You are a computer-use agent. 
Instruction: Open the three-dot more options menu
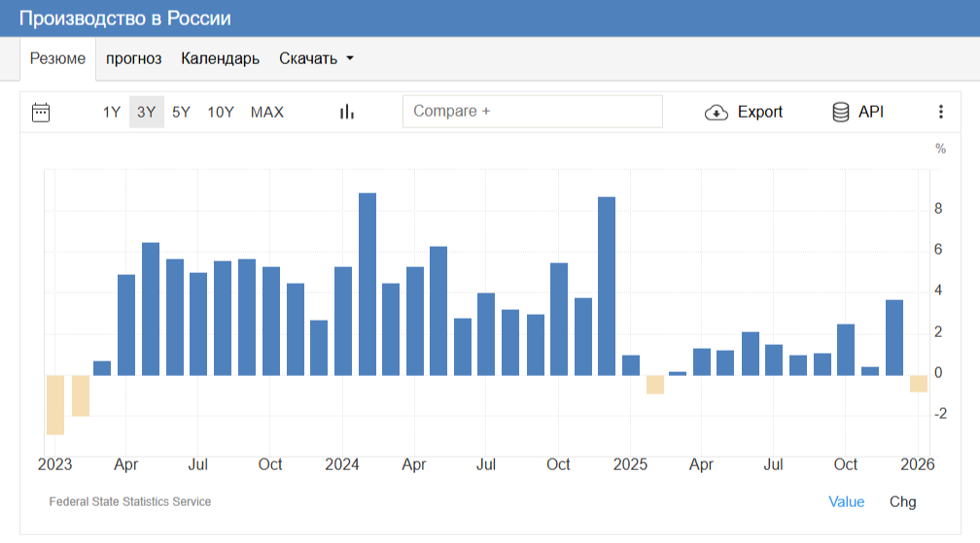tap(941, 112)
